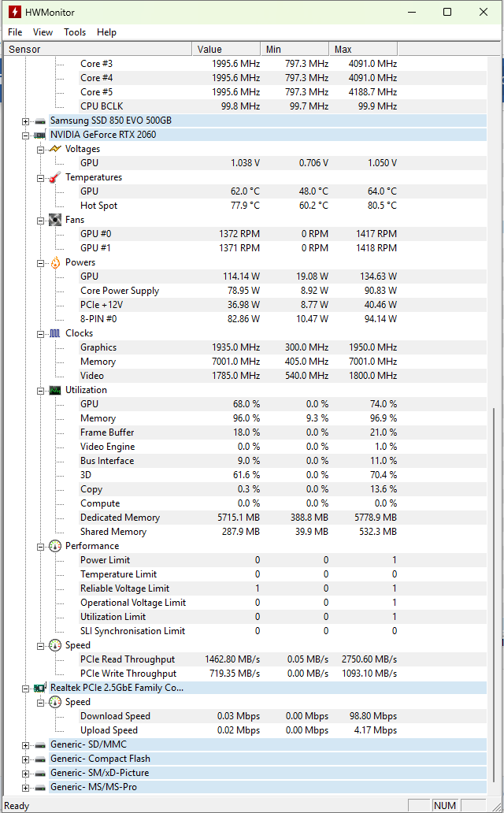Expand the Samsung SSD 850 EVO node
The width and height of the screenshot is (504, 813).
26,121
